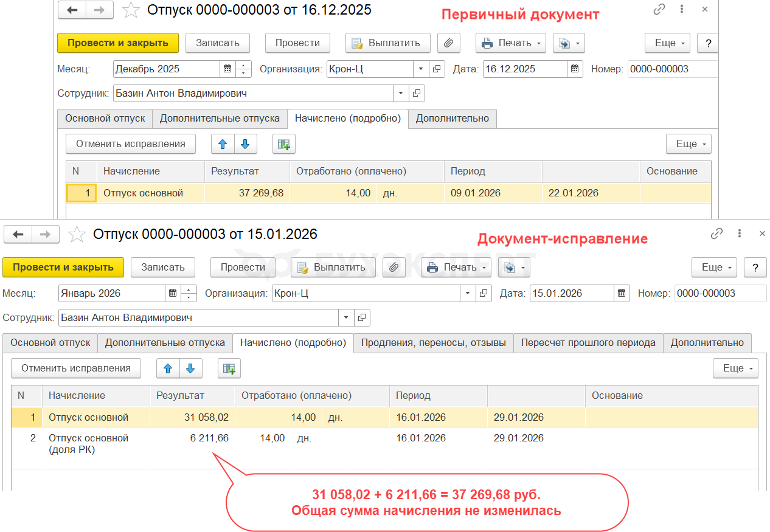Open the Еще menu above the bottom table
770x532 pixels.
click(735, 368)
